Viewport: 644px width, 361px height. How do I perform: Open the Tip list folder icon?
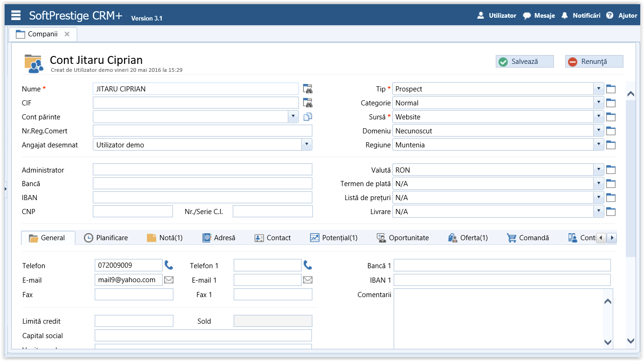611,89
